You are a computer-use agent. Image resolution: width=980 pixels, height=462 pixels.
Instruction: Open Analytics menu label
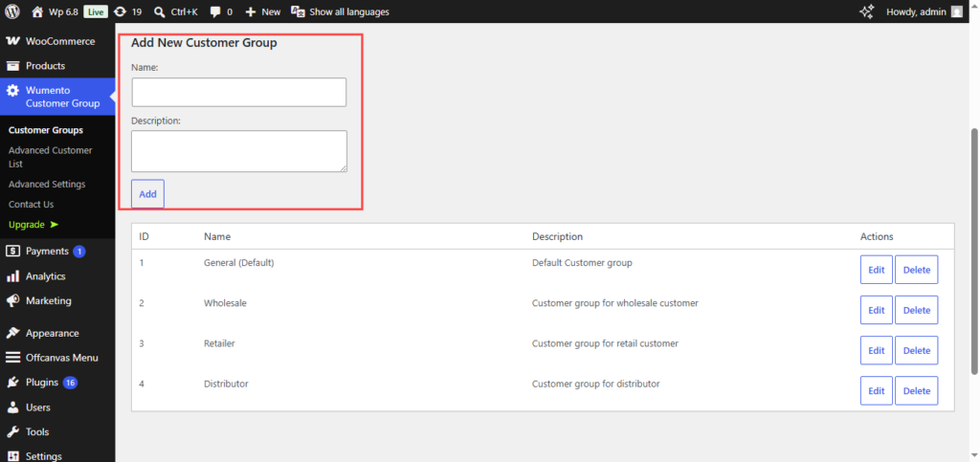[46, 275]
